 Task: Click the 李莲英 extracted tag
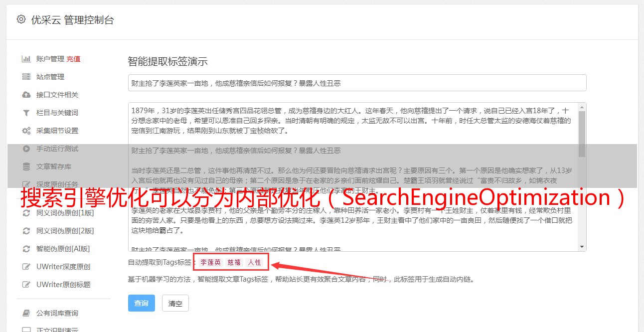[210, 262]
